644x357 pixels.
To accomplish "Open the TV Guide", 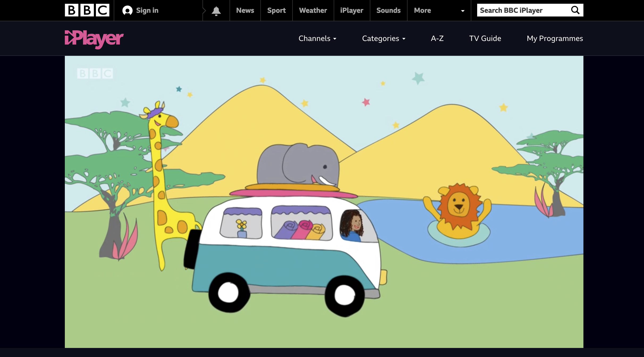I will (485, 39).
